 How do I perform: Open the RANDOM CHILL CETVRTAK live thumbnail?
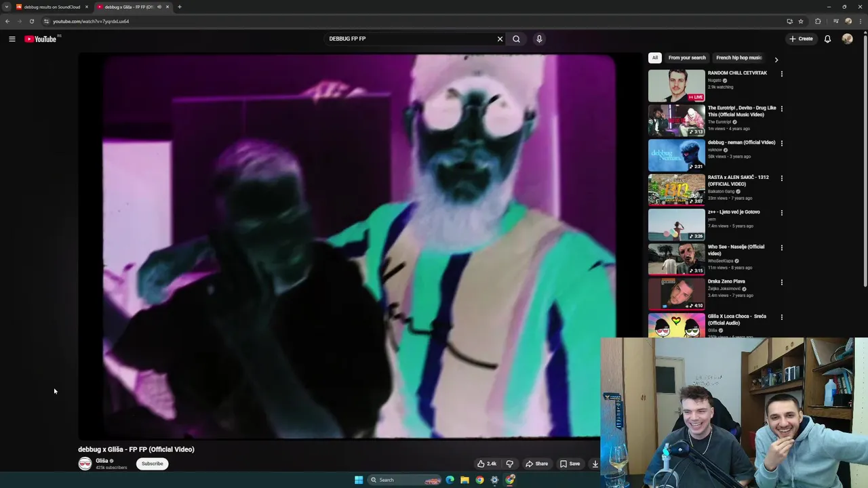coord(676,85)
